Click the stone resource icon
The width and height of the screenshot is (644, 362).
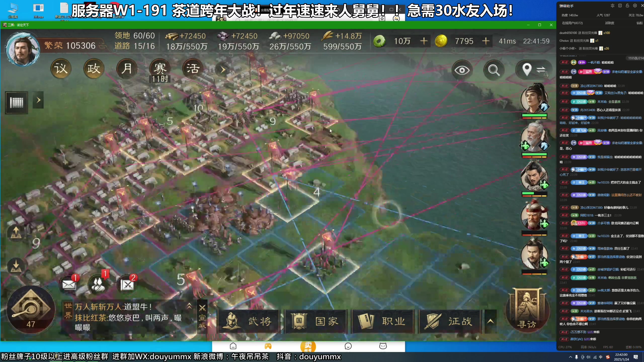click(275, 36)
